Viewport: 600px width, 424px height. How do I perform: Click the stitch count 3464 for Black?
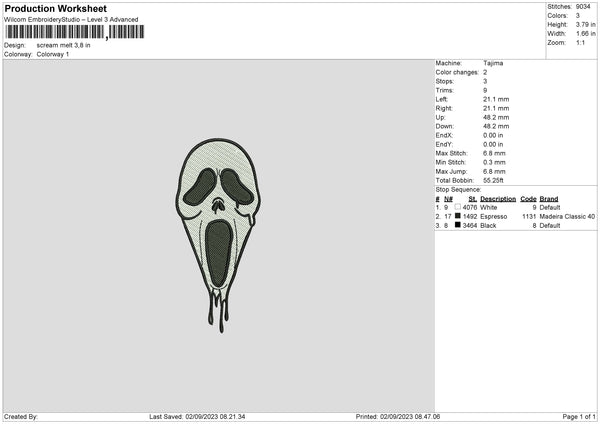pyautogui.click(x=470, y=226)
